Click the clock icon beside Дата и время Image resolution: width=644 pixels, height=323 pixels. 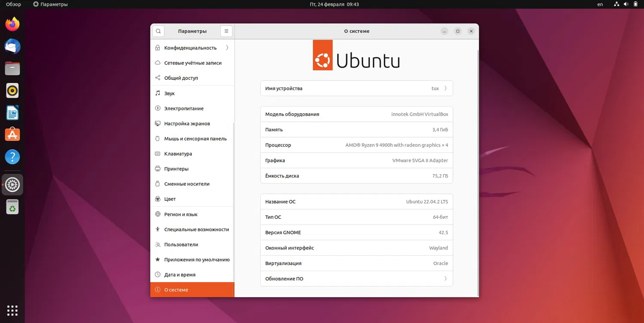point(158,275)
